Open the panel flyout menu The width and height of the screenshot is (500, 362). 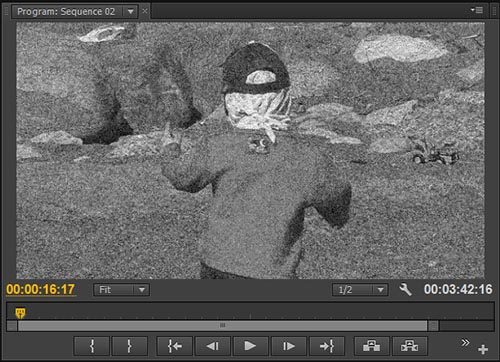point(477,10)
